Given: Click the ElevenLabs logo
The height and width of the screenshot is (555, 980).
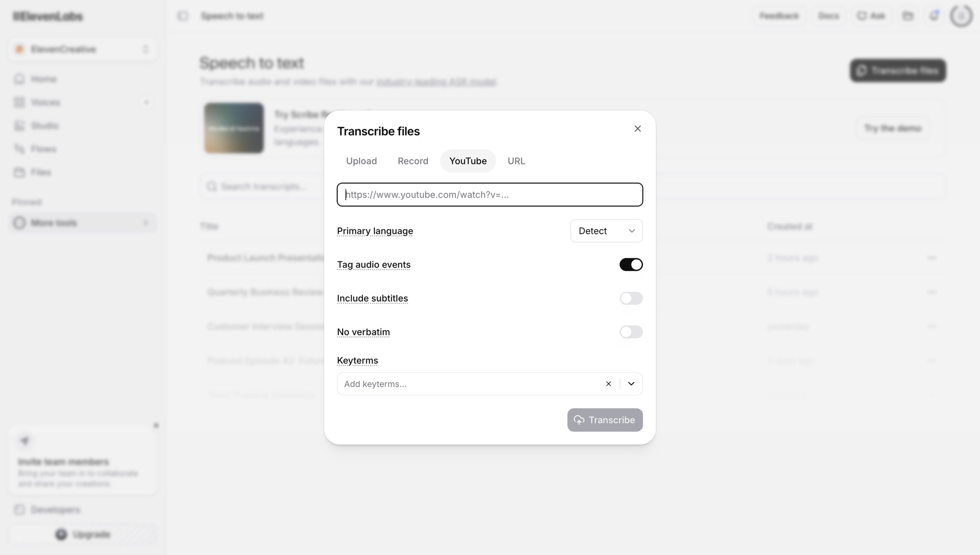Looking at the screenshot, I should 48,16.
